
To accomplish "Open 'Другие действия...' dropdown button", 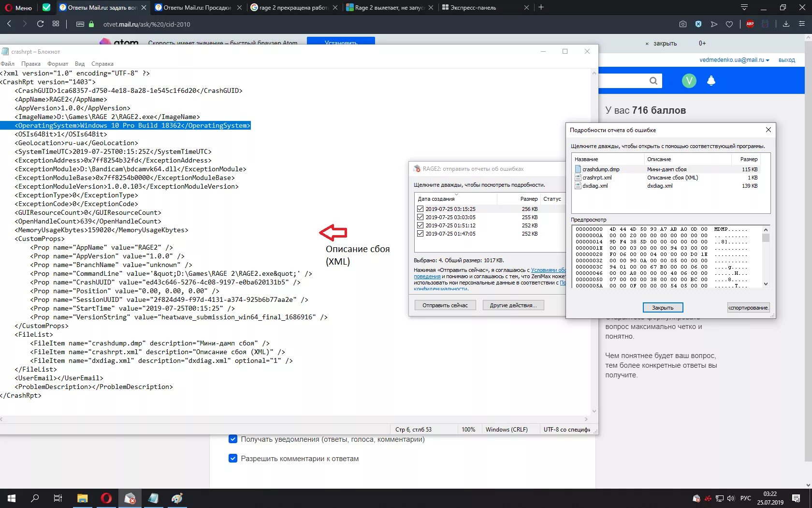I will (513, 305).
